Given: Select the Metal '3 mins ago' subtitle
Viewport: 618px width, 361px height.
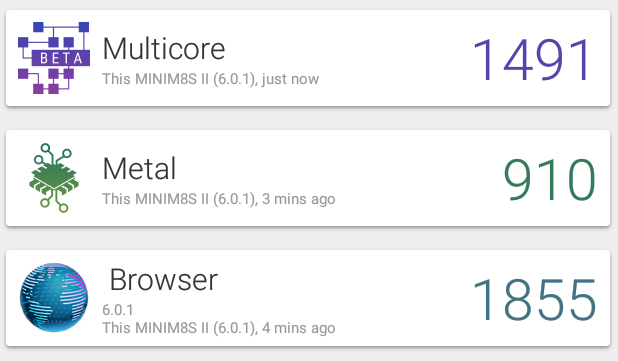Looking at the screenshot, I should 219,199.
